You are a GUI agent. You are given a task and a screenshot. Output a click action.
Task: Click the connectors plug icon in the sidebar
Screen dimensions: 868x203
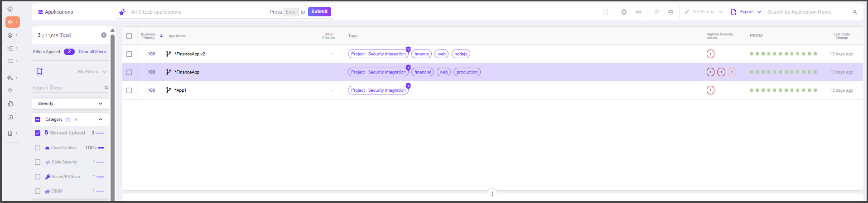tap(10, 91)
